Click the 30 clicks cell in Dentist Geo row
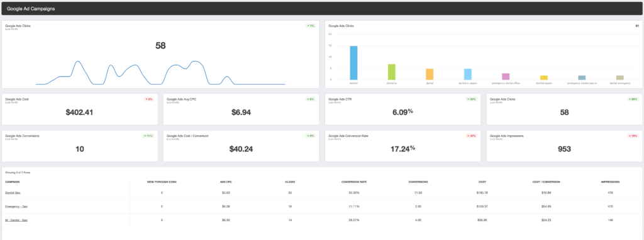 (x=290, y=193)
